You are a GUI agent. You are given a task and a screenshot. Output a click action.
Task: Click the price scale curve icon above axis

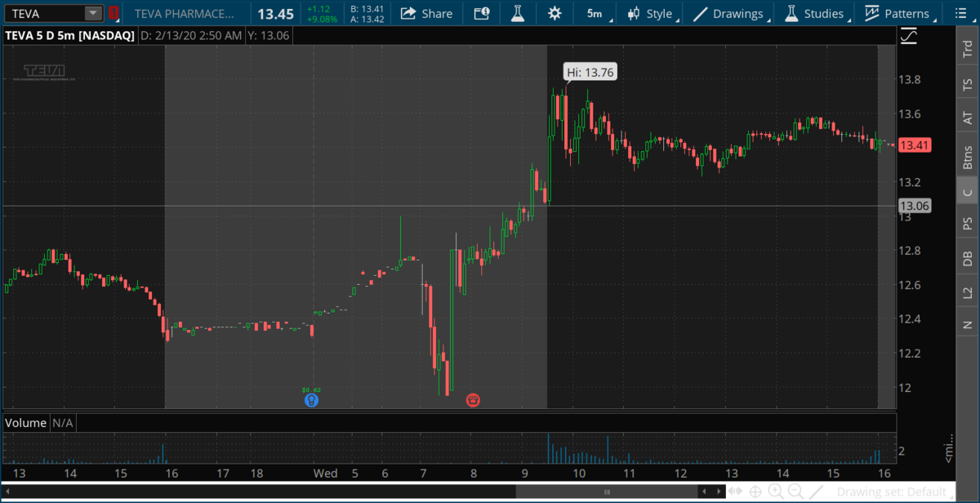tap(909, 36)
